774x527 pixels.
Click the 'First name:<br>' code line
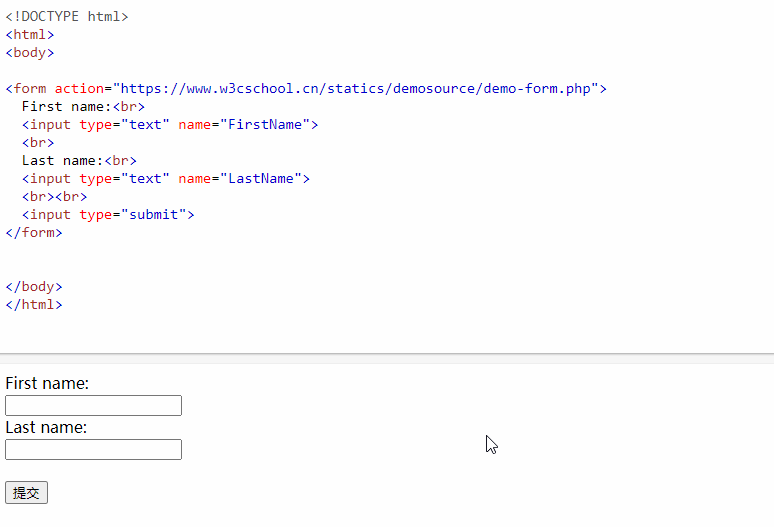(x=83, y=107)
